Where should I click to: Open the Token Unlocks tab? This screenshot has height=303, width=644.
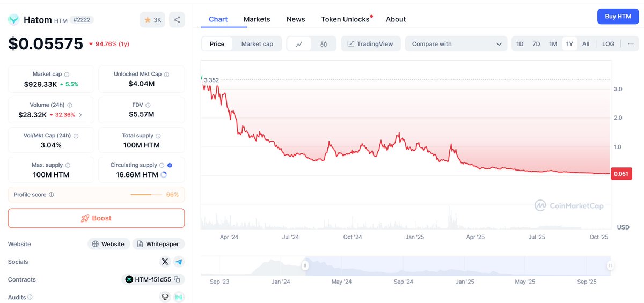pos(346,19)
